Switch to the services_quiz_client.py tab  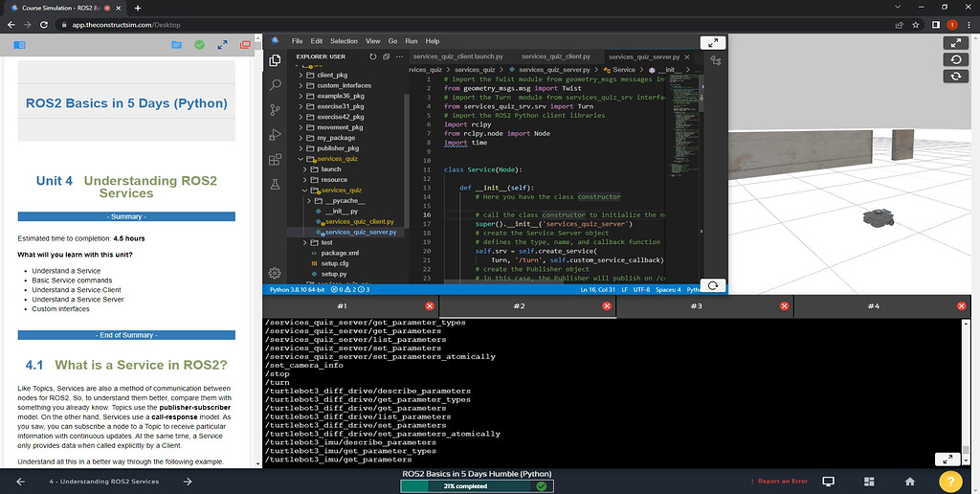[556, 57]
